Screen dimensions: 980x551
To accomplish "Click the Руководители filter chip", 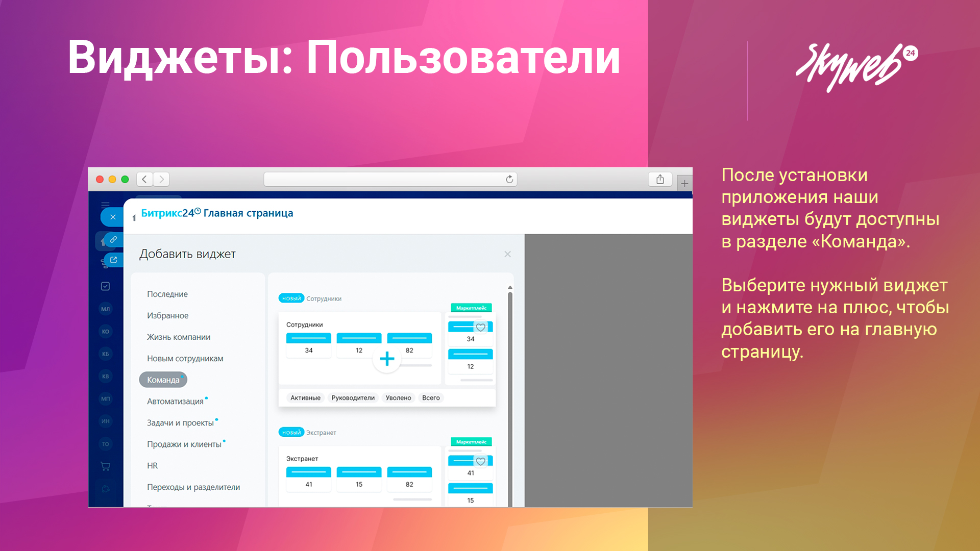I will [353, 398].
